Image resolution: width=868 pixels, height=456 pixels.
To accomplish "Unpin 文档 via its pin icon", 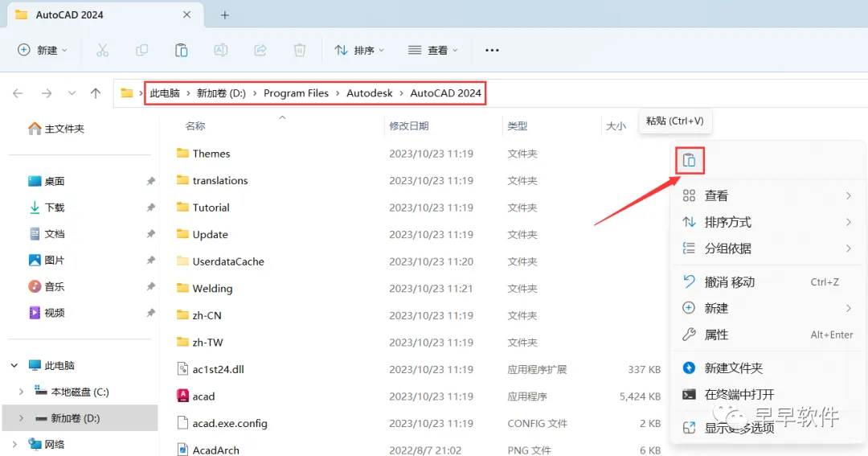I will point(150,234).
